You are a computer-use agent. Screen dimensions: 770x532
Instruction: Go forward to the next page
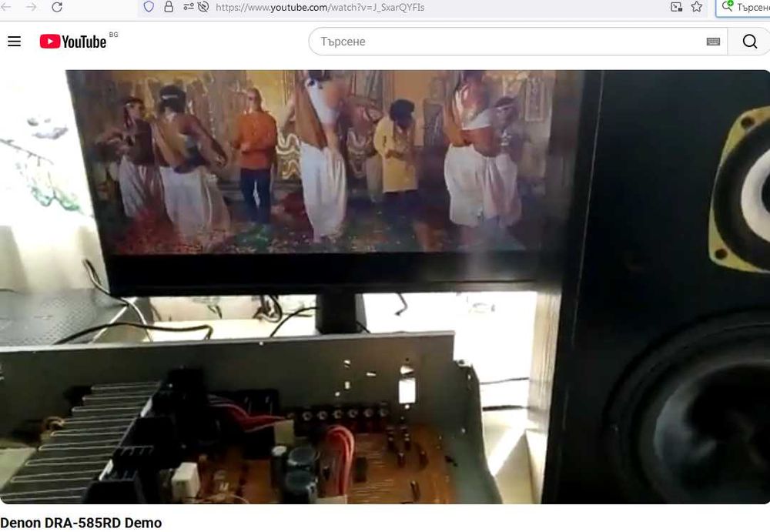[31, 7]
